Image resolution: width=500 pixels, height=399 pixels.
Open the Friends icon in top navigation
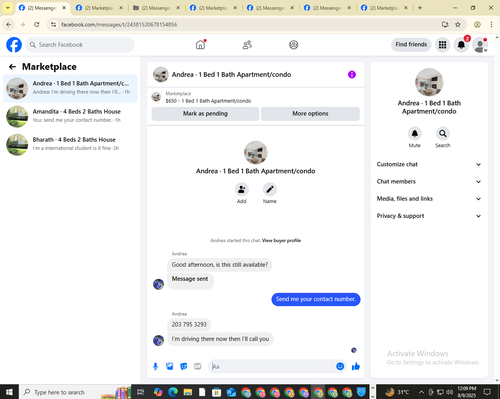[x=247, y=45]
